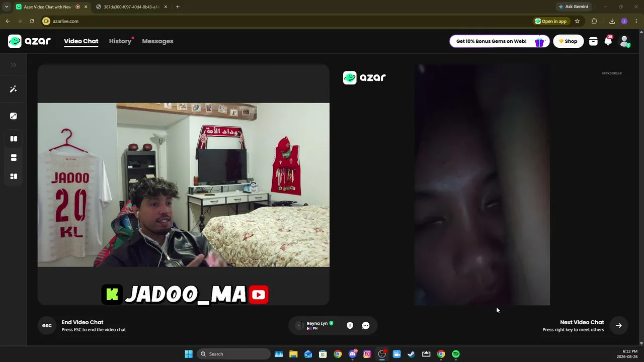The width and height of the screenshot is (644, 362).
Task: Open the gem Shop
Action: (x=568, y=41)
